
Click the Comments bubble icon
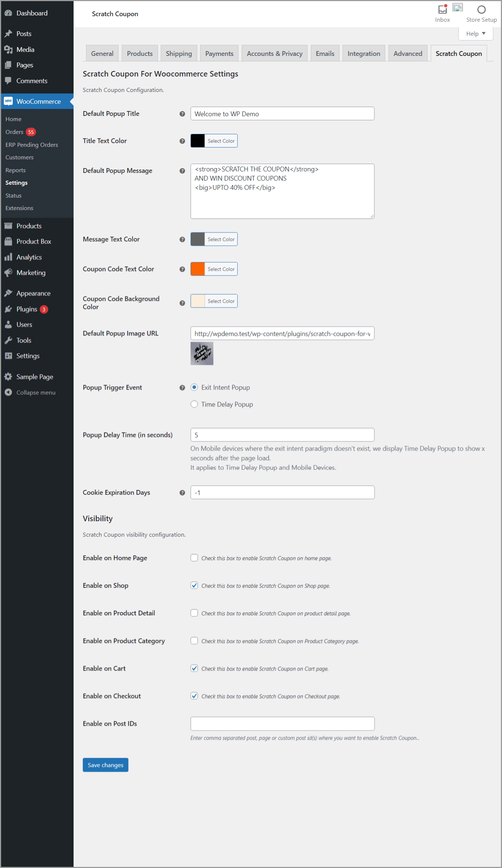(8, 81)
